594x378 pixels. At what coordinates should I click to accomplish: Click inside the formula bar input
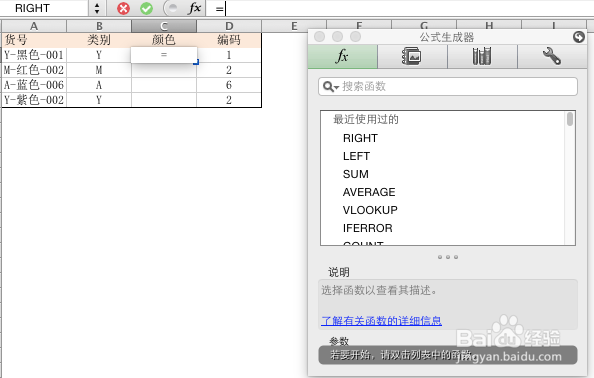tap(400, 8)
